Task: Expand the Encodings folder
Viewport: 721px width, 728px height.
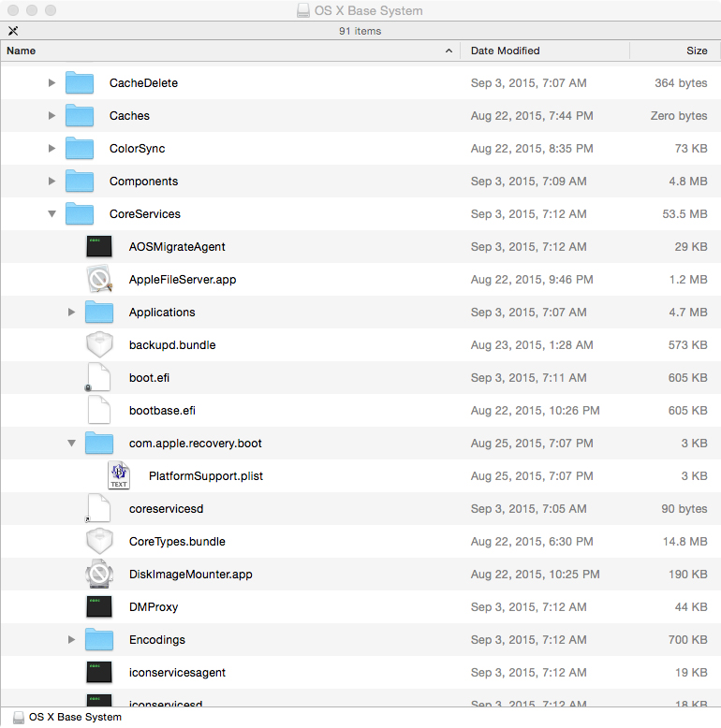Action: [71, 639]
